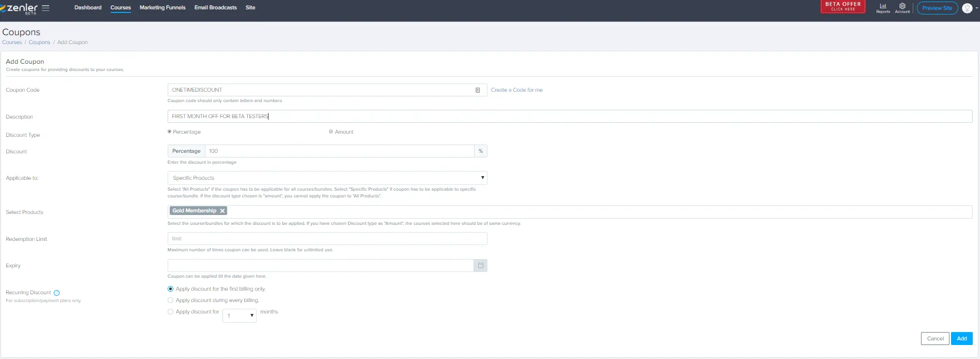Select apply discount for first billing only

point(171,289)
